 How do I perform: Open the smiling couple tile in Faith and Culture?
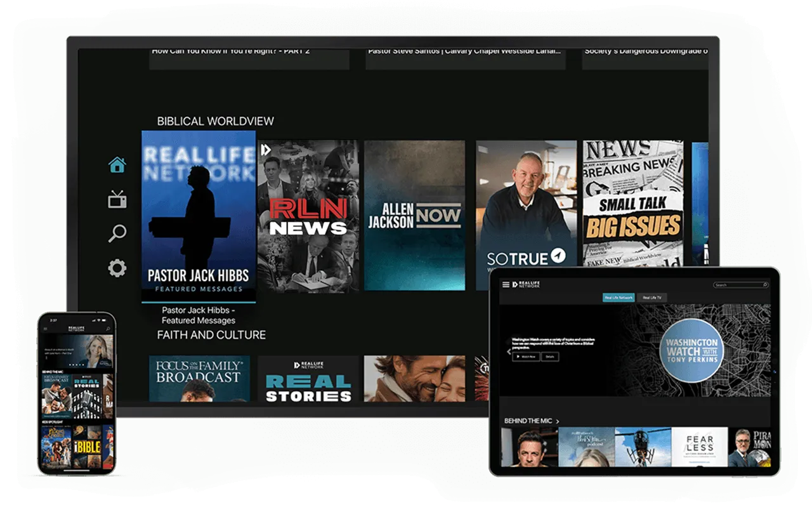coord(414,379)
